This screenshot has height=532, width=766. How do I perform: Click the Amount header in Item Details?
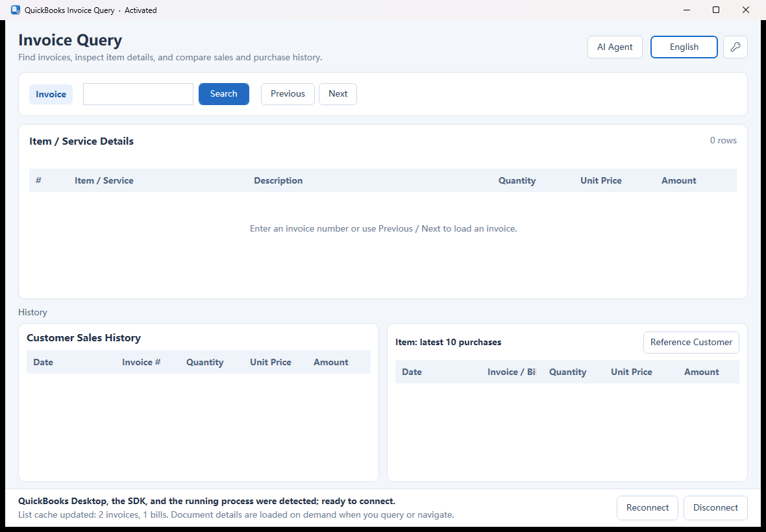(678, 180)
